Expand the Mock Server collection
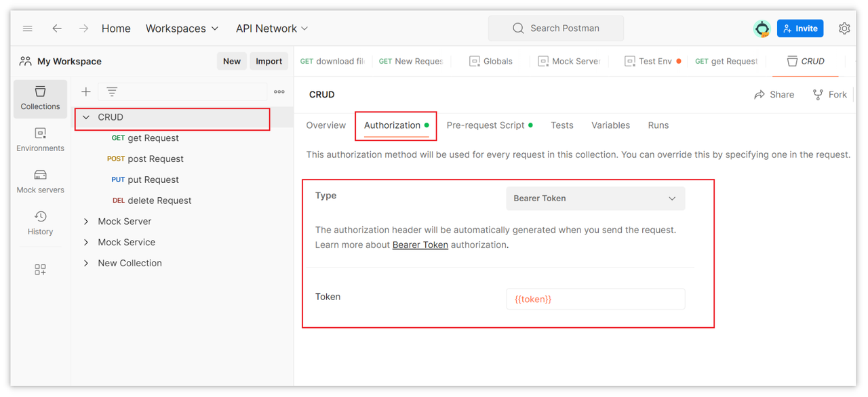The width and height of the screenshot is (868, 397). coord(86,222)
